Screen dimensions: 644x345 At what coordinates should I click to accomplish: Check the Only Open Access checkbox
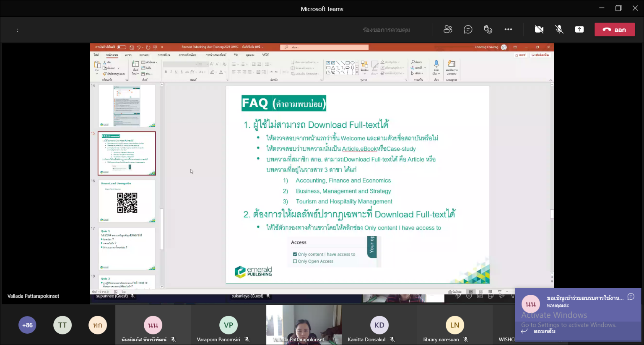295,261
